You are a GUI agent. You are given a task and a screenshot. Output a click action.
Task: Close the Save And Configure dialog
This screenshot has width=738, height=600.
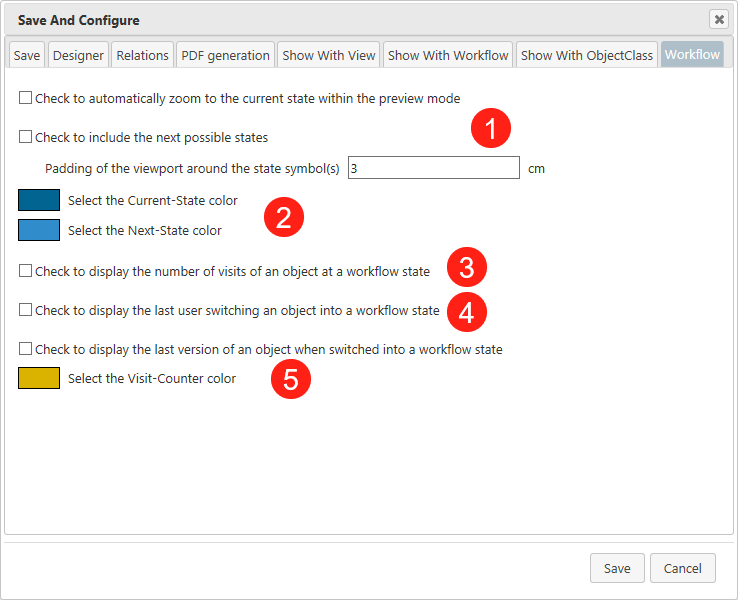718,19
